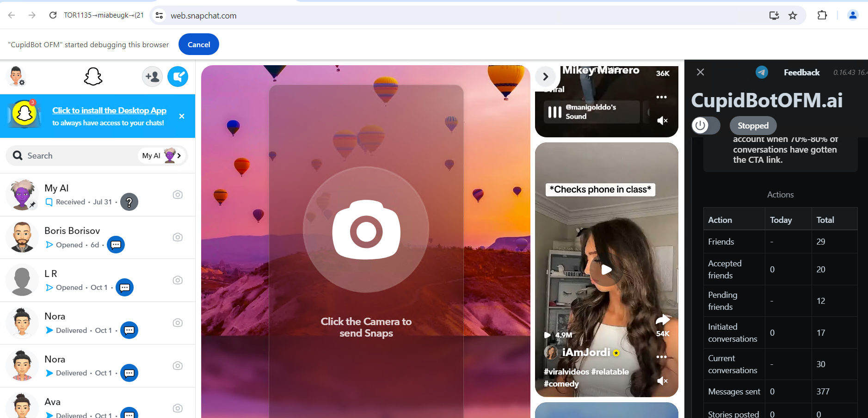Expand Spotlight panel with chevron arrow

coord(546,77)
